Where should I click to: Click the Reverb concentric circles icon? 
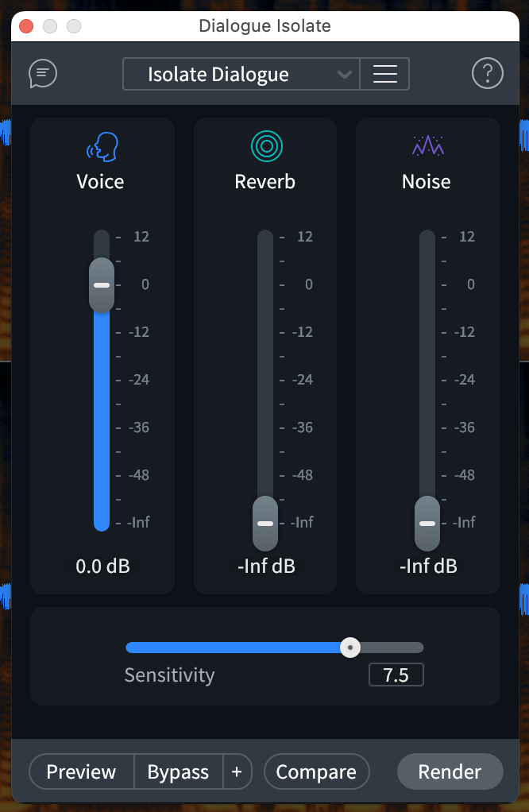coord(267,146)
